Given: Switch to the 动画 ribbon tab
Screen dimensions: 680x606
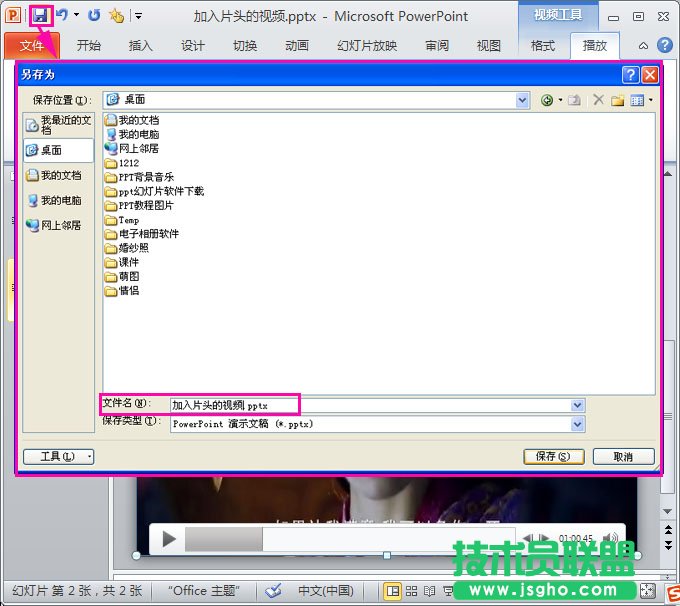Looking at the screenshot, I should 297,45.
